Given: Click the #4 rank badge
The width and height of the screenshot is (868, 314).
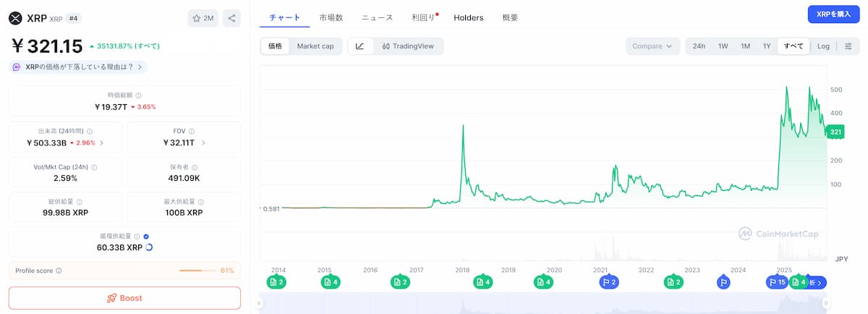Looking at the screenshot, I should click(75, 18).
